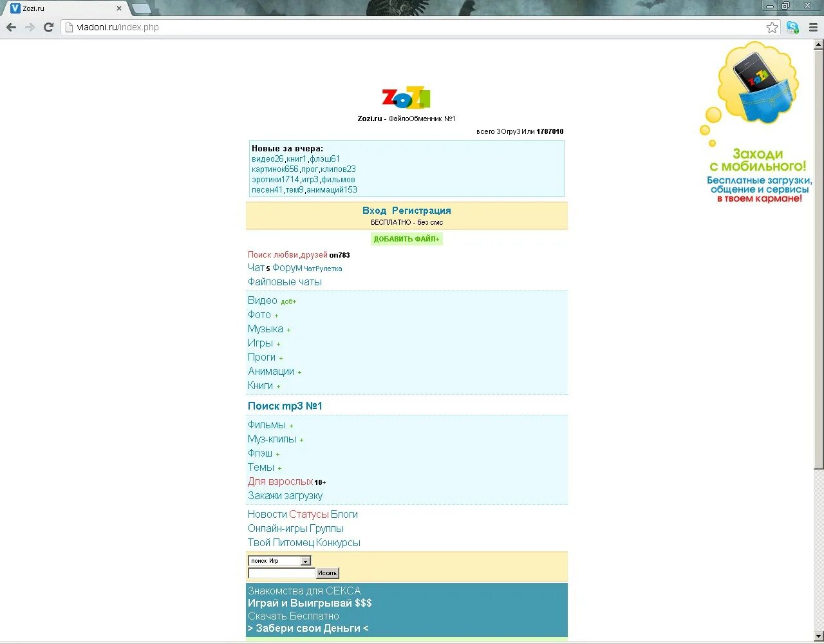The width and height of the screenshot is (824, 644).
Task: Click the plus beside Музыка
Action: 288,330
